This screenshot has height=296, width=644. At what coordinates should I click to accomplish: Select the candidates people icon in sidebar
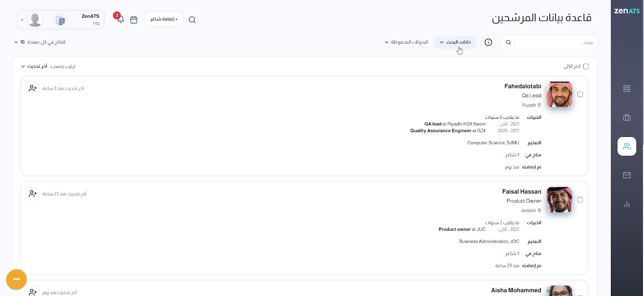[627, 146]
